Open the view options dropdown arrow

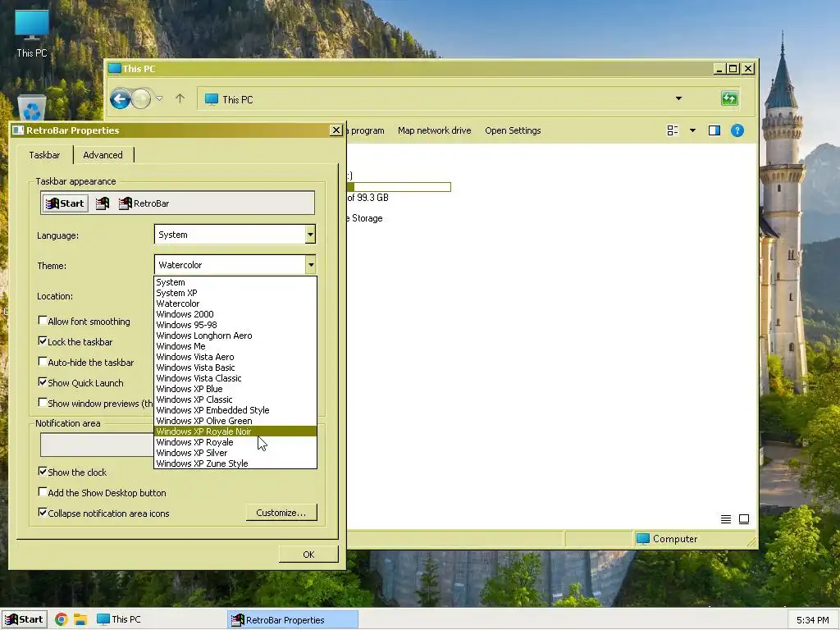tap(692, 130)
